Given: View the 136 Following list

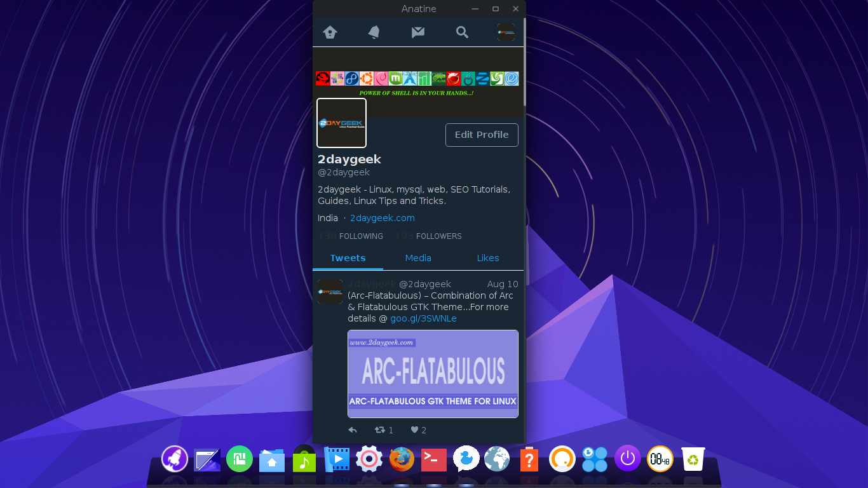Looking at the screenshot, I should [350, 236].
